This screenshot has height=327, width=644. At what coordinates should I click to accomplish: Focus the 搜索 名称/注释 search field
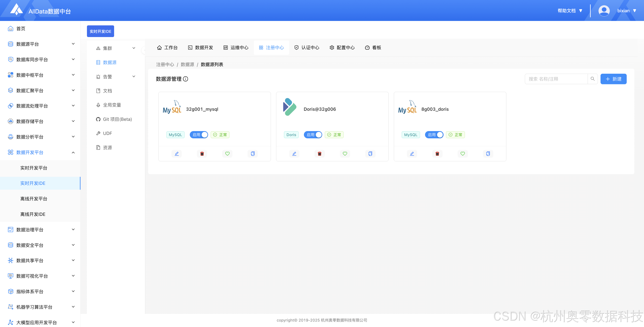point(556,79)
